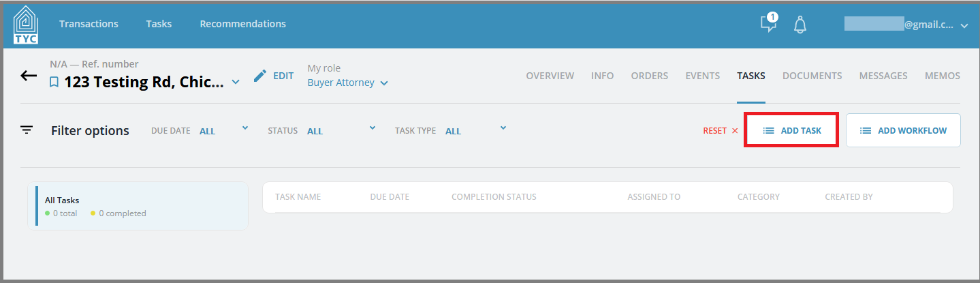Open the chat messages icon with badge

(769, 23)
